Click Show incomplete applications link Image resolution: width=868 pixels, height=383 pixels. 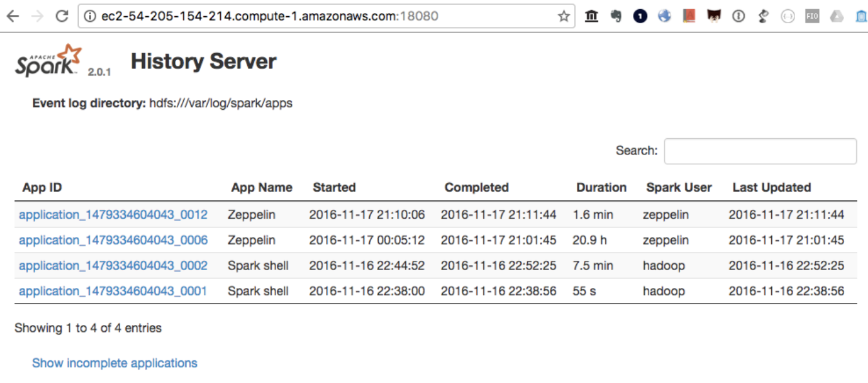pos(114,363)
